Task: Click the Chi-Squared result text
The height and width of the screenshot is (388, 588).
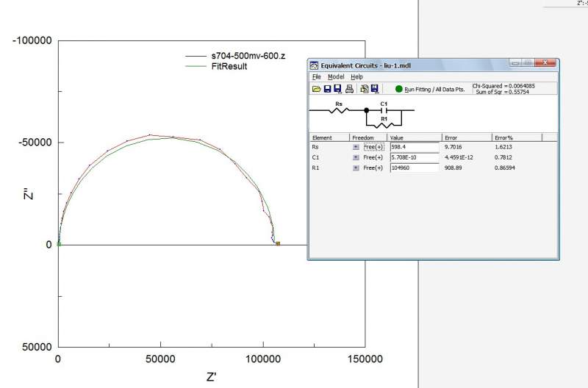Action: [x=503, y=86]
